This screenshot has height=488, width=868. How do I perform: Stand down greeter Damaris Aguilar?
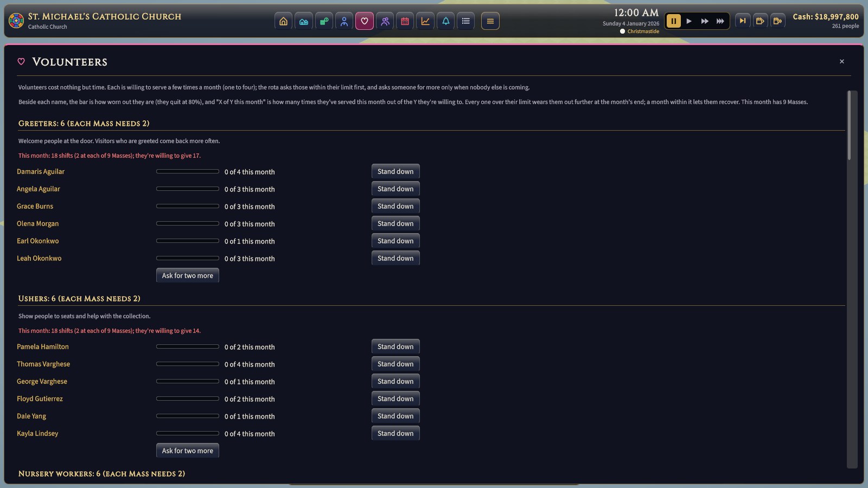(x=395, y=171)
